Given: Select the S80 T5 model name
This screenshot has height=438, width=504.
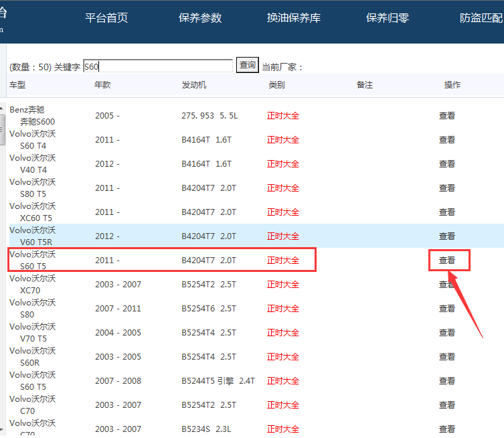Looking at the screenshot, I should tap(33, 194).
